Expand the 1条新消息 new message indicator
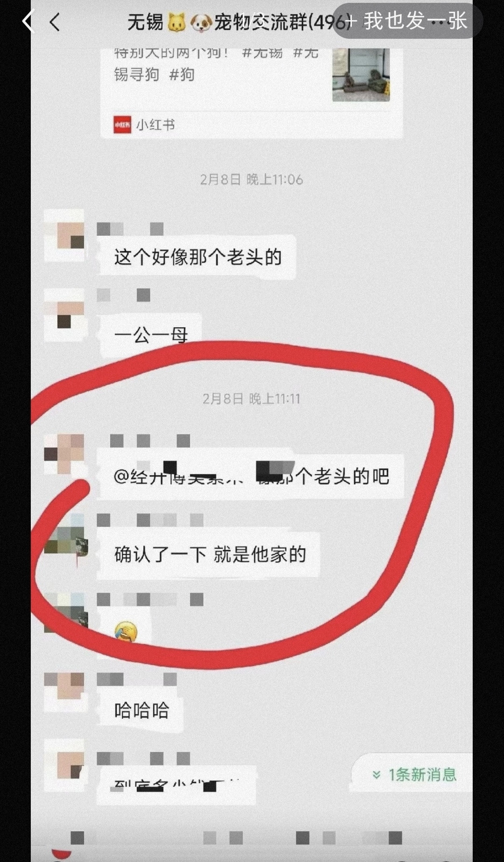504x862 pixels. pyautogui.click(x=414, y=775)
